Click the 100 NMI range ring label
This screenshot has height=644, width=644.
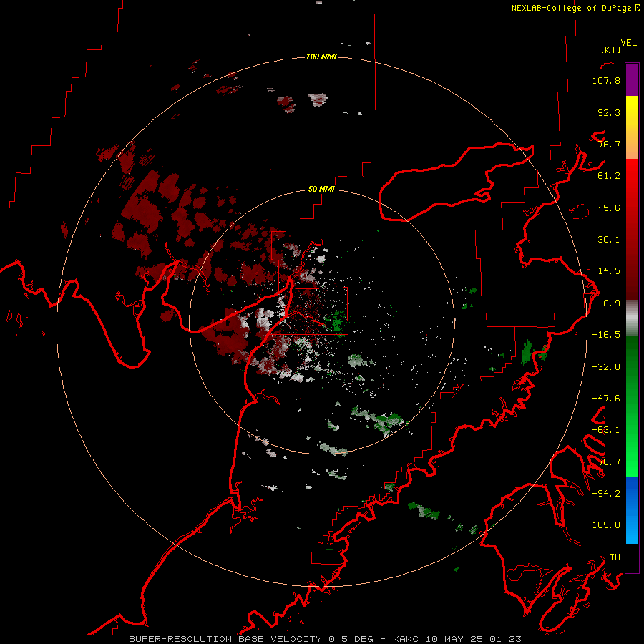[x=321, y=57]
